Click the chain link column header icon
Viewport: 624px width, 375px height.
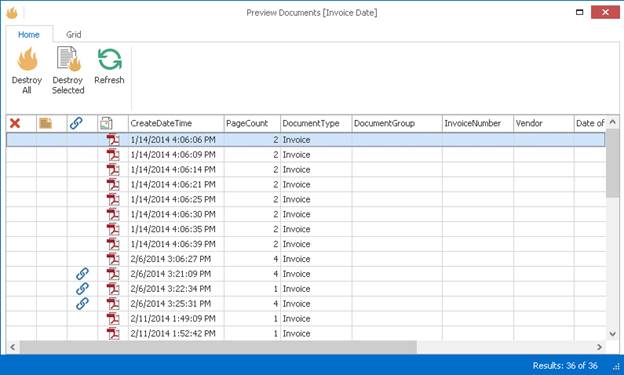[x=76, y=123]
